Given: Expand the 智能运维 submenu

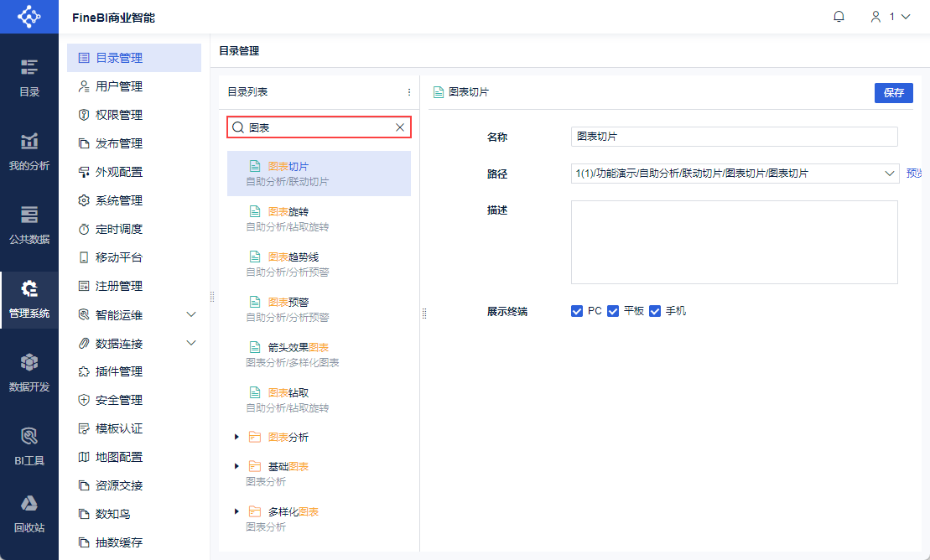Looking at the screenshot, I should pyautogui.click(x=191, y=314).
